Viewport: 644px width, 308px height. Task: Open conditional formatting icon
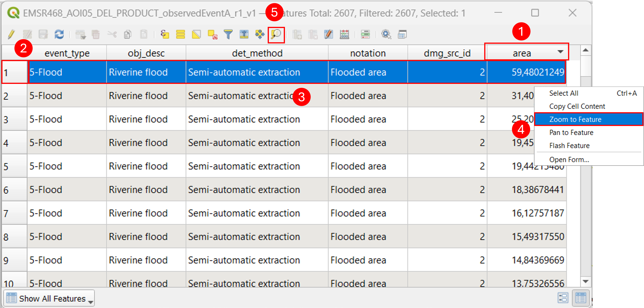[x=365, y=34]
